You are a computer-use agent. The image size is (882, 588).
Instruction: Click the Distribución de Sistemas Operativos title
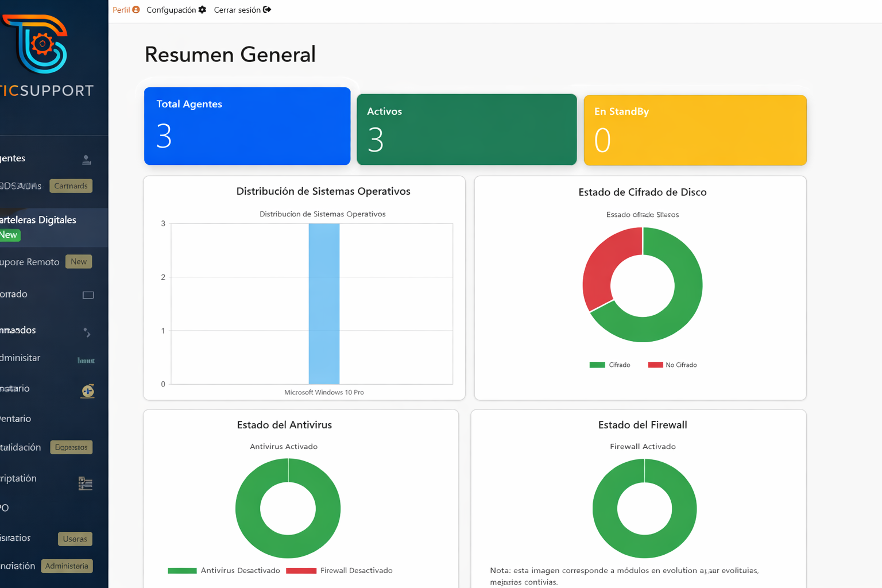click(323, 191)
